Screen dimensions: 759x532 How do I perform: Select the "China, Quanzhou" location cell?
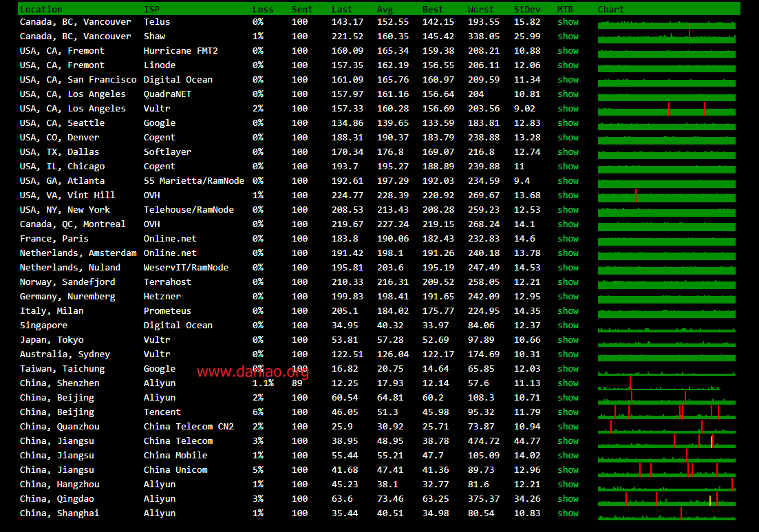point(60,427)
